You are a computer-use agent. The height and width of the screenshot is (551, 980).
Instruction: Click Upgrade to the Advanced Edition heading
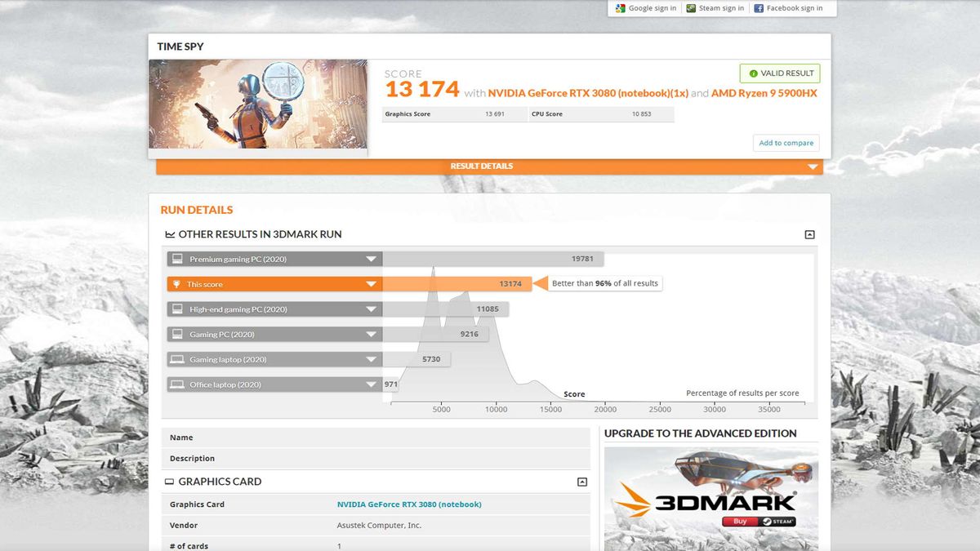coord(701,433)
